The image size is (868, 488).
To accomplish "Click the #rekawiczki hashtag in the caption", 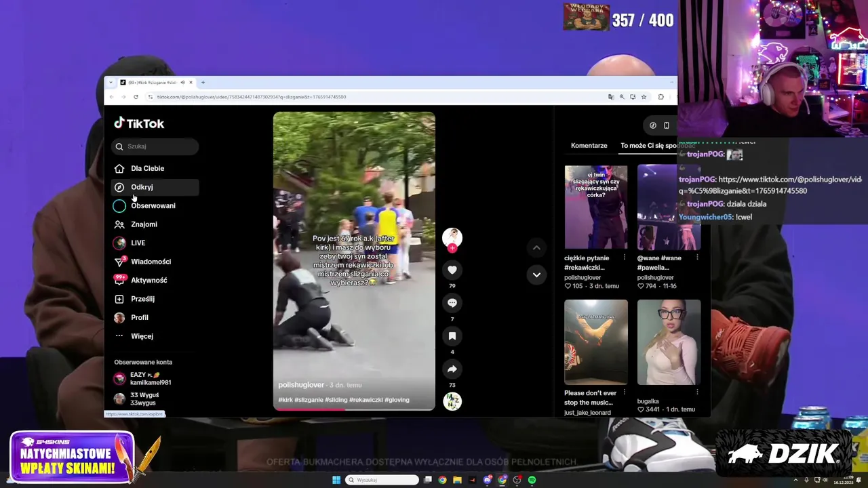I will [x=366, y=400].
